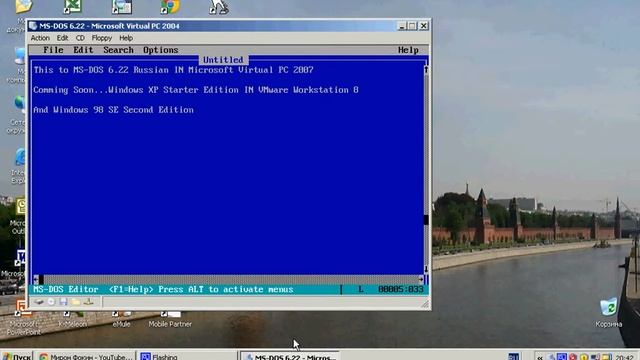640x360 pixels.
Task: Click the CD drive icon in Virtual PC status bar
Action: tap(51, 302)
